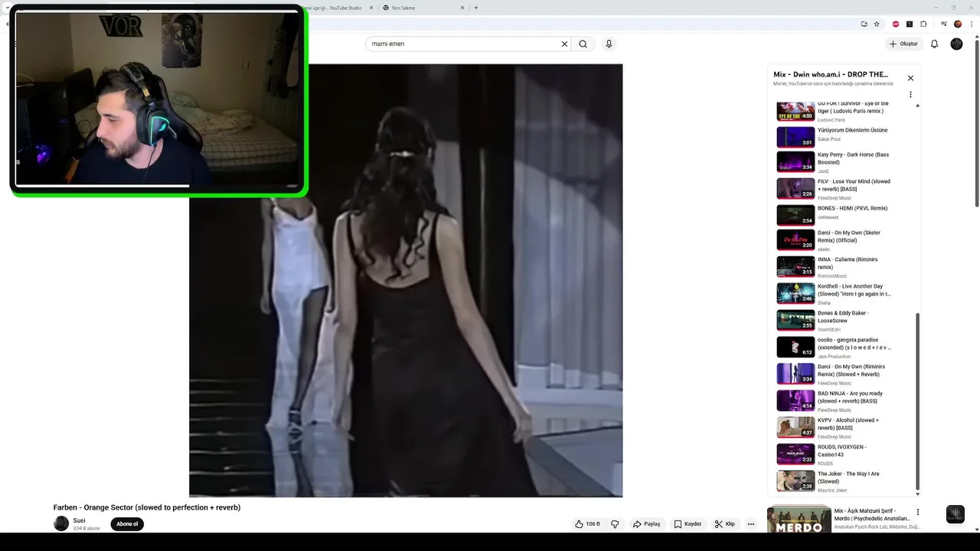Like the video (106 B)
Image resolution: width=980 pixels, height=551 pixels.
(x=588, y=524)
